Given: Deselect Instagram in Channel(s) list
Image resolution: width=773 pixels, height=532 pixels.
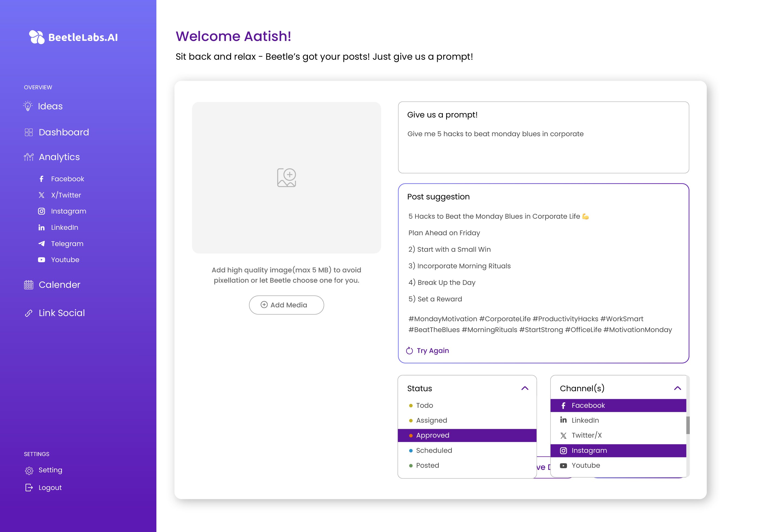Looking at the screenshot, I should pos(589,450).
